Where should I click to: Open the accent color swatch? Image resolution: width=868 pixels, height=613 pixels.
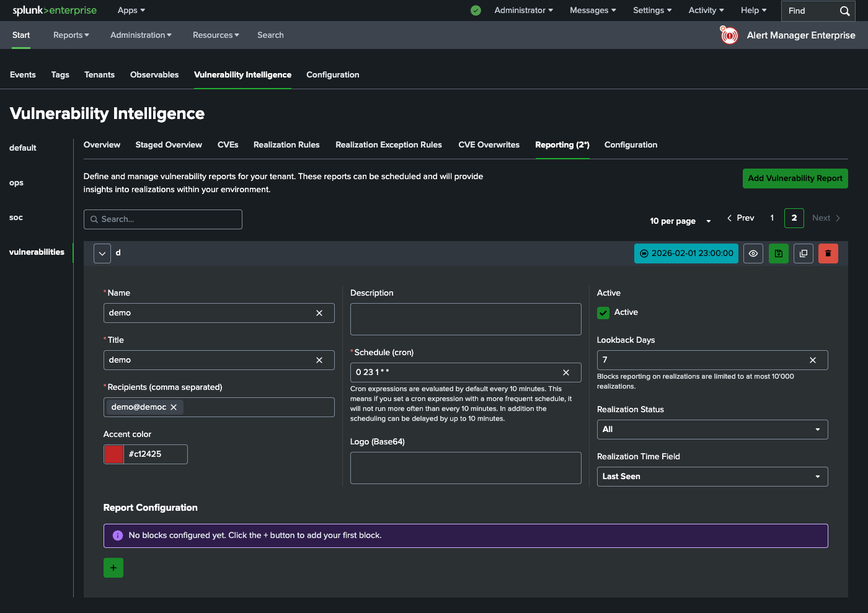pos(113,454)
